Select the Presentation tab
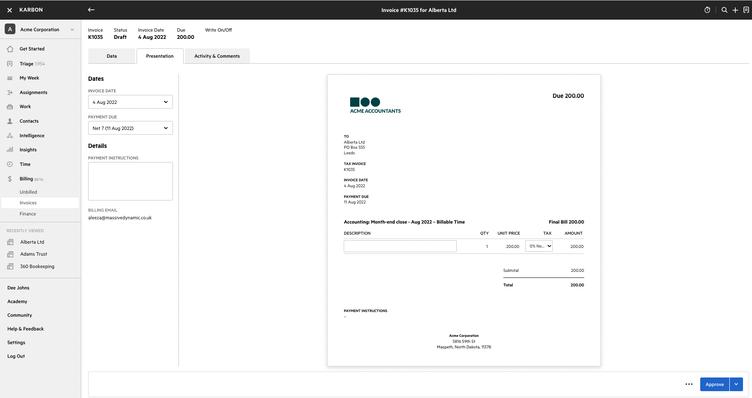Image resolution: width=752 pixels, height=398 pixels. point(160,56)
